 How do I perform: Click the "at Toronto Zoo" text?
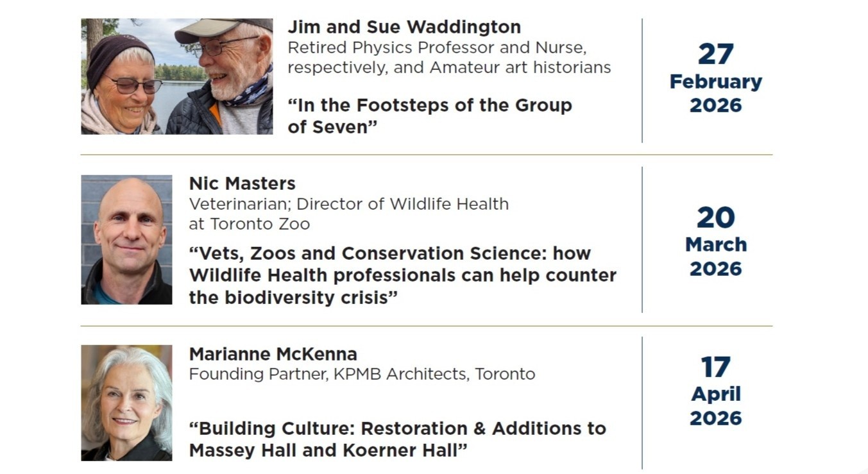(x=249, y=224)
